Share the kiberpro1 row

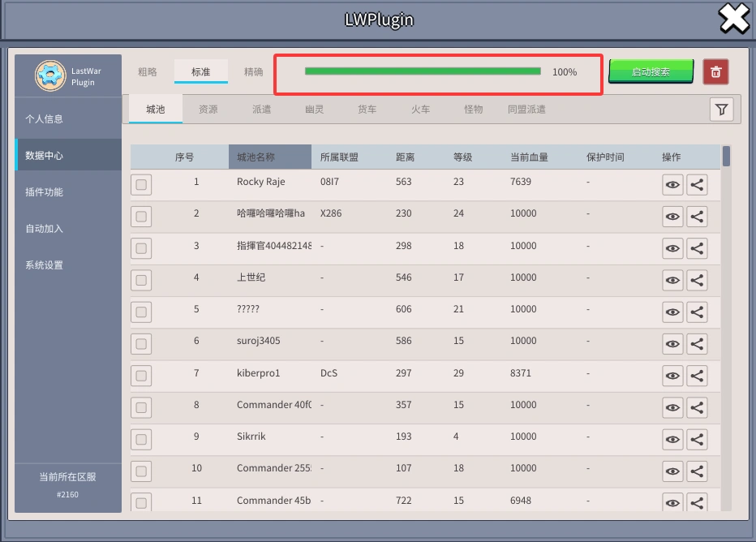pos(697,376)
